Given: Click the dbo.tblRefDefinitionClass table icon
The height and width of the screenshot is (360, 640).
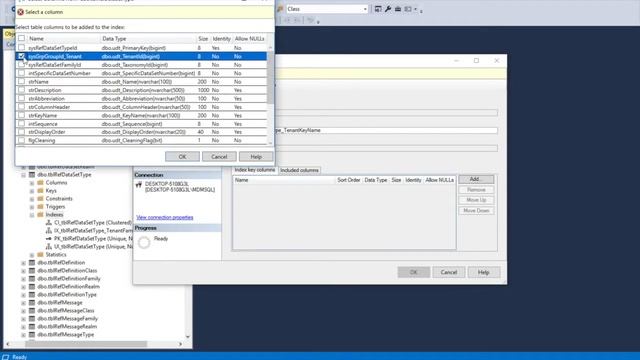Looking at the screenshot, I should [x=32, y=271].
